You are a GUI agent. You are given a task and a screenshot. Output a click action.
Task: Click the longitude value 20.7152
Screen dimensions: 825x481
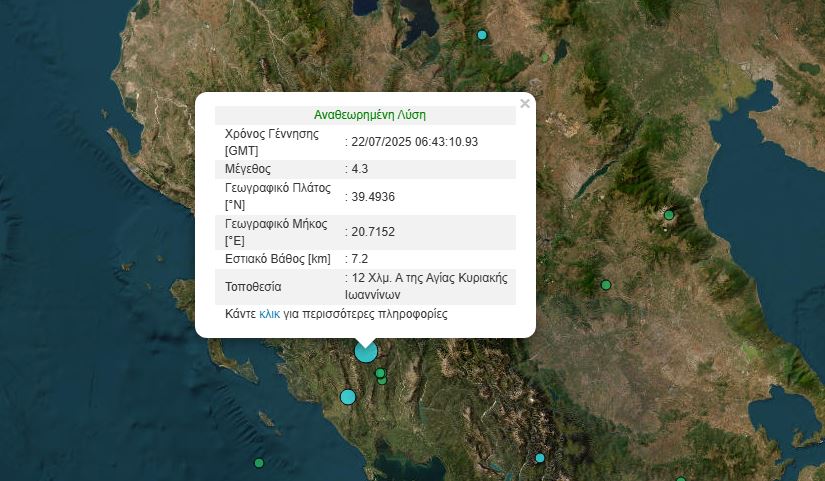click(x=372, y=232)
